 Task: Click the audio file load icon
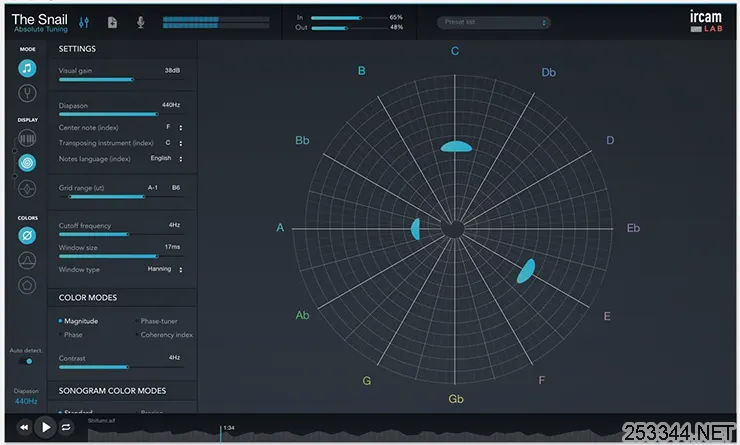(112, 22)
